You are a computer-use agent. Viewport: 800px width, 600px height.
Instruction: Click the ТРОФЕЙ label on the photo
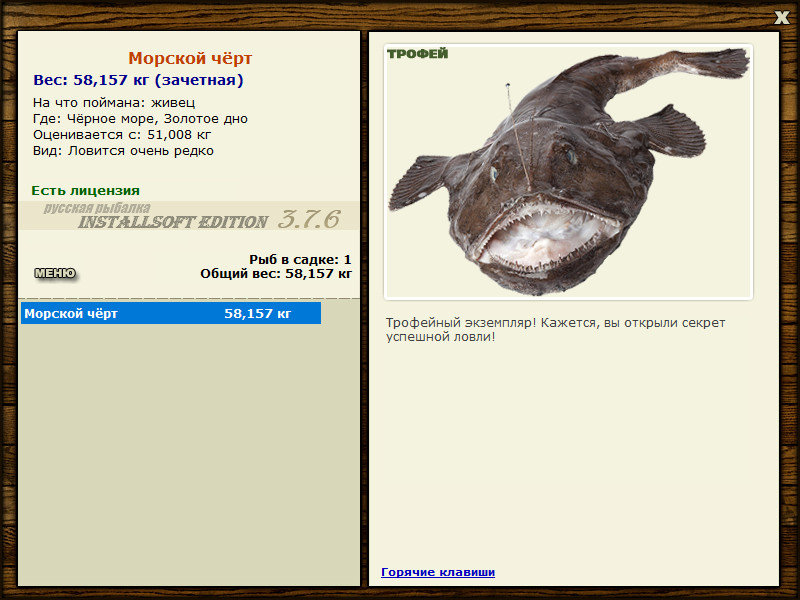417,54
